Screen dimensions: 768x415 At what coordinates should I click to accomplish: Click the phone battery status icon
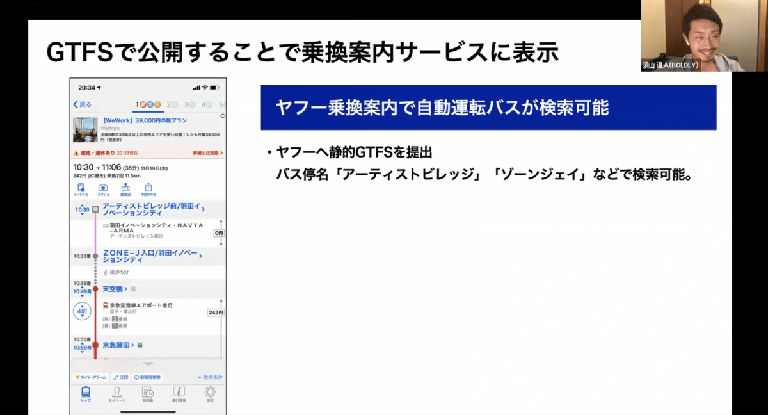(x=215, y=88)
